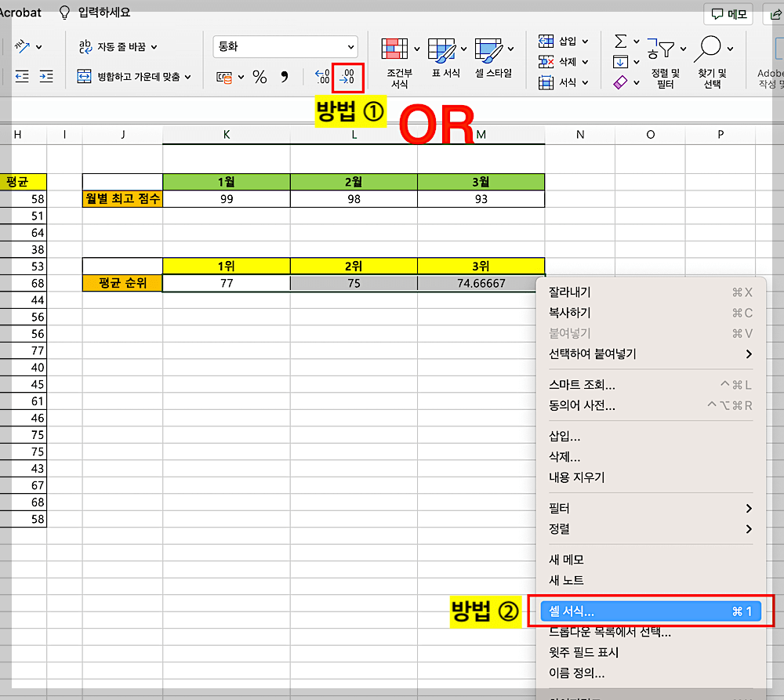Choose 복사하기 from the context menu
Viewport: 784px width, 700px height.
pyautogui.click(x=649, y=312)
